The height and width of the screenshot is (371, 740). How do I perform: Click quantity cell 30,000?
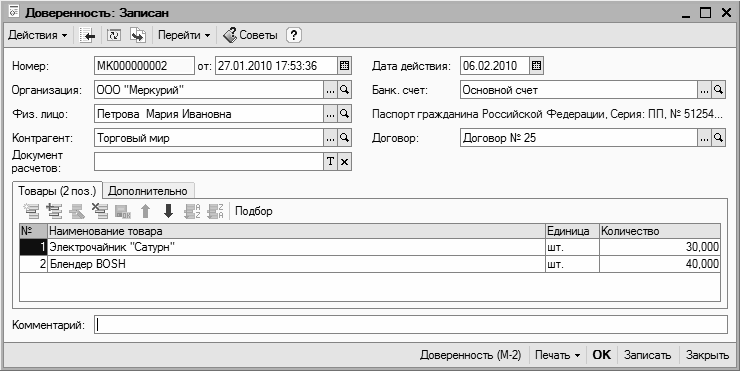660,247
